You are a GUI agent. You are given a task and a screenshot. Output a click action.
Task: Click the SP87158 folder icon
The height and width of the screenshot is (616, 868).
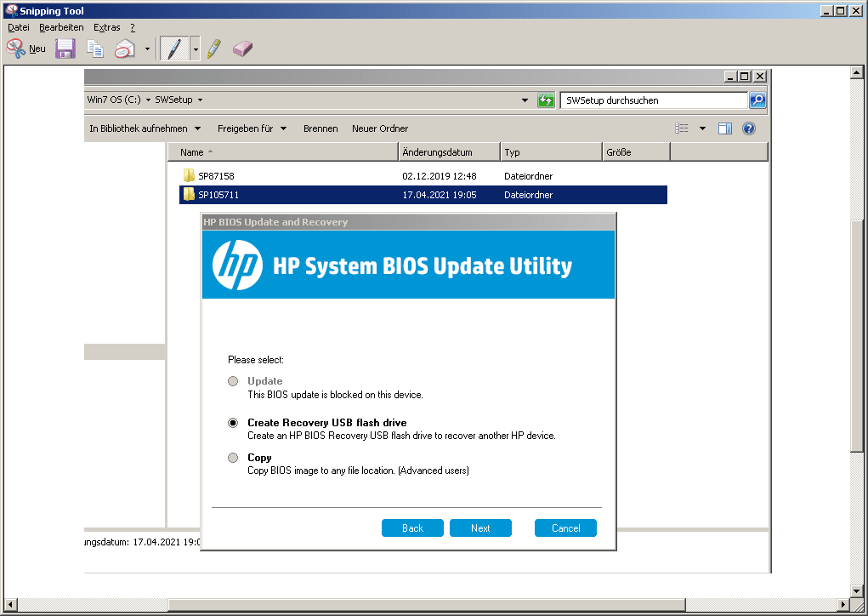click(189, 175)
